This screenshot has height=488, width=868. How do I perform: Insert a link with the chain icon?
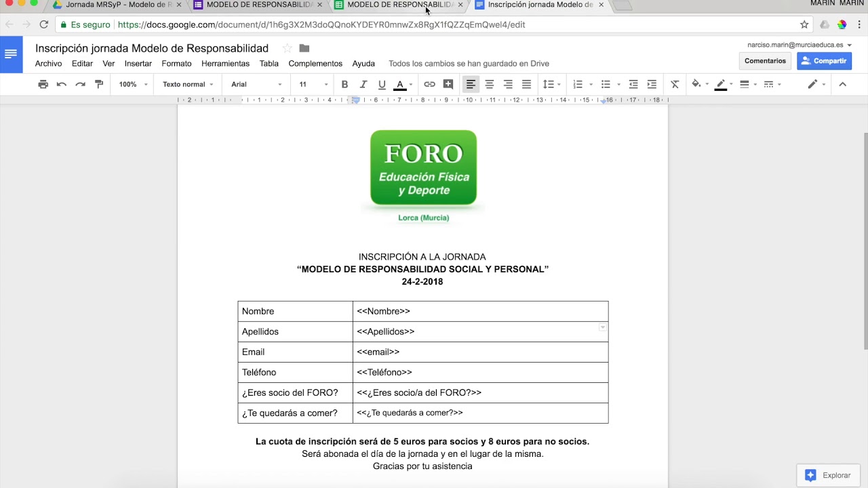point(429,84)
